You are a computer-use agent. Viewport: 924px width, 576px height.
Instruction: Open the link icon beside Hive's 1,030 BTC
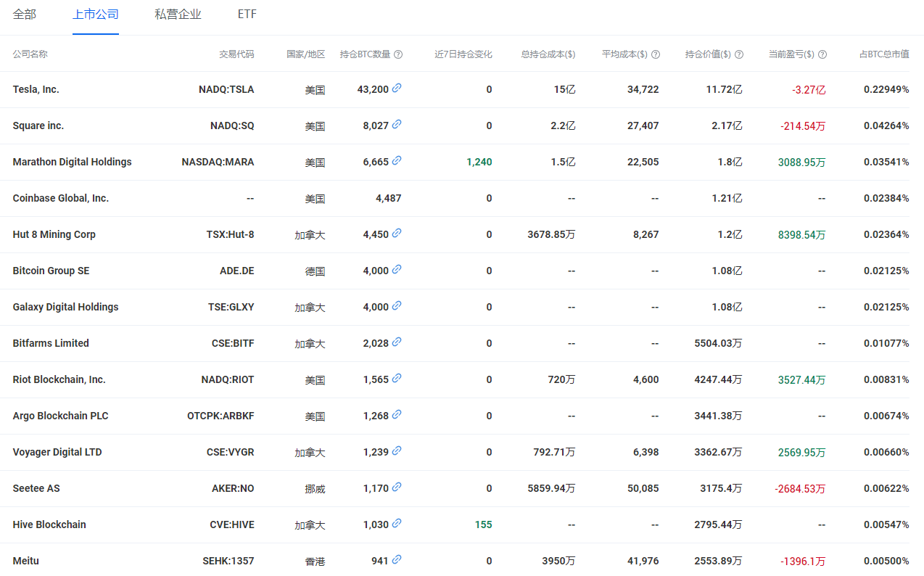(x=397, y=523)
